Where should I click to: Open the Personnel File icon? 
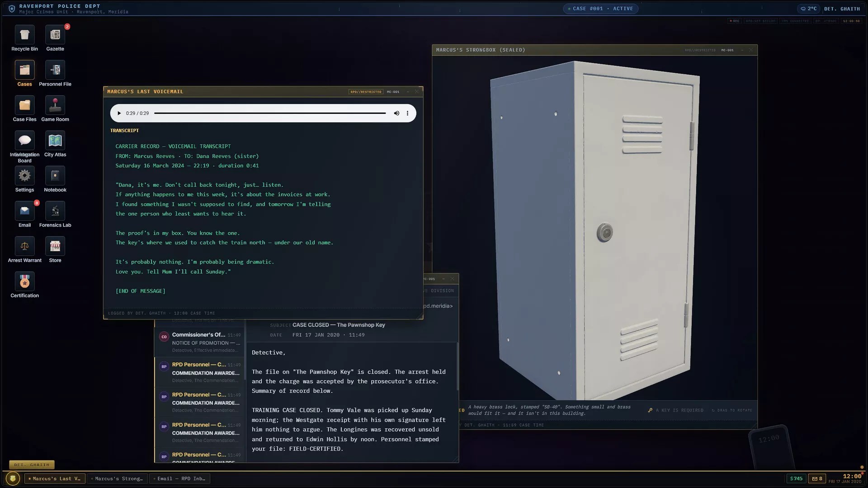[55, 70]
